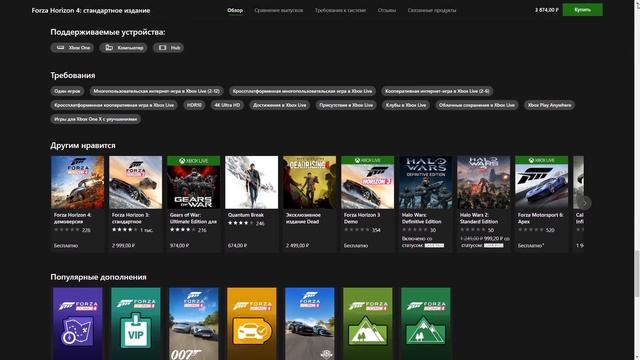This screenshot has height=360, width=640.
Task: Click multiplayer Xbox Live (2-12) tag
Action: pos(156,91)
